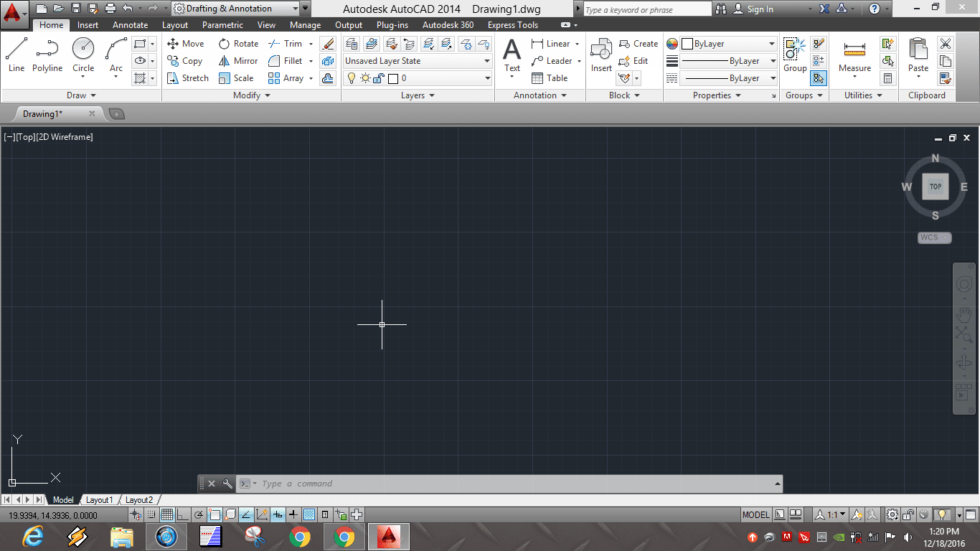Open the Parametric ribbon tab
The width and height of the screenshot is (980, 551).
(x=222, y=24)
